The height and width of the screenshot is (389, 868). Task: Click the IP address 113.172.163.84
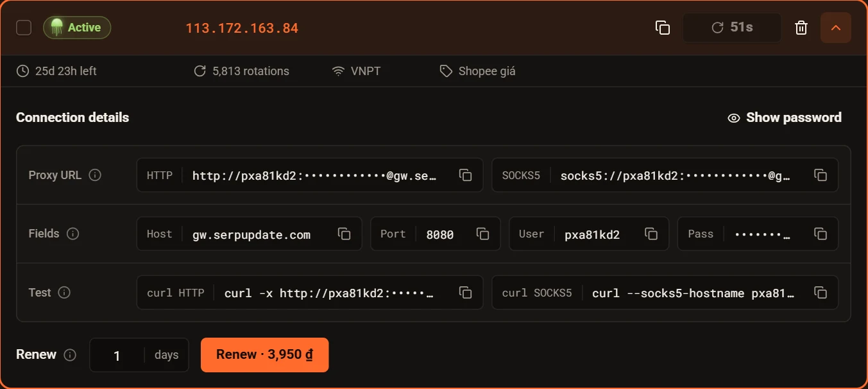click(x=242, y=28)
